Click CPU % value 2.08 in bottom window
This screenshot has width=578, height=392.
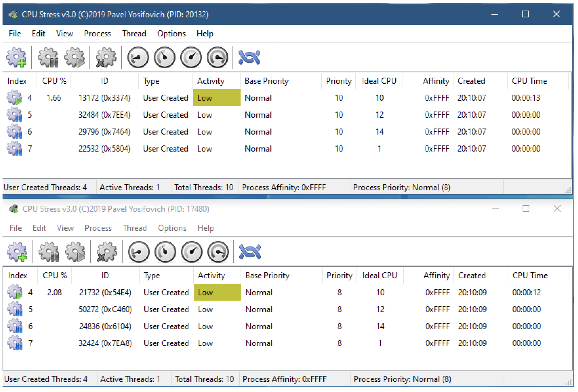(x=54, y=292)
